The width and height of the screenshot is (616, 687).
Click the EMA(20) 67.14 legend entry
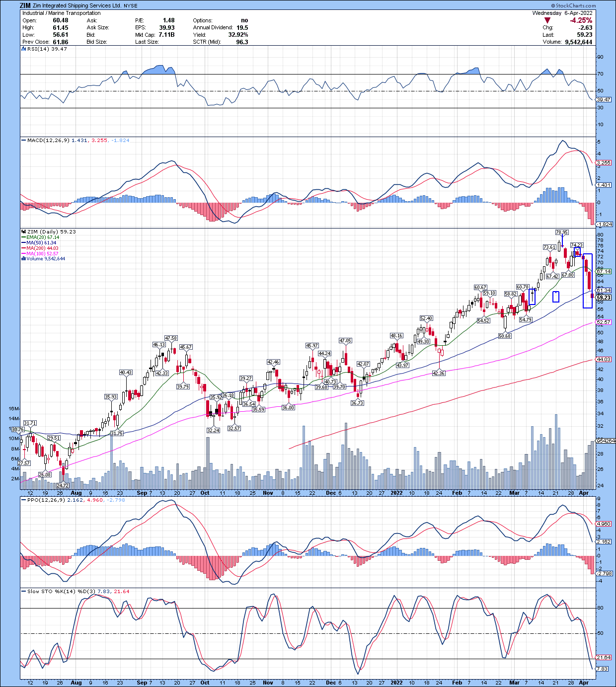pos(40,237)
